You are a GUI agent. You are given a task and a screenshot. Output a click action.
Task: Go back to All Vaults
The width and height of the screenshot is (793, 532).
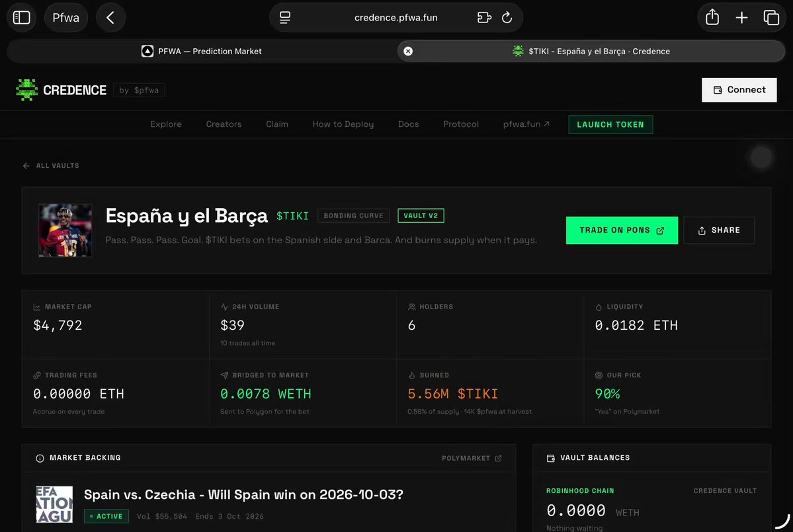pyautogui.click(x=51, y=166)
